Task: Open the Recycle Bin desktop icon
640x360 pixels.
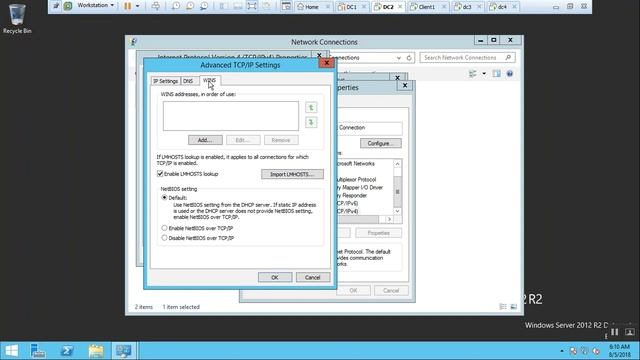Action: (x=17, y=18)
